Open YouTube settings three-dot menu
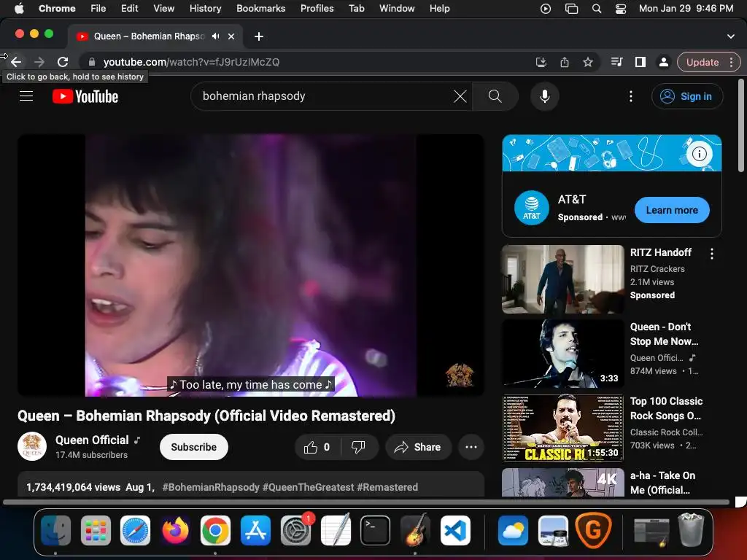 pyautogui.click(x=631, y=96)
